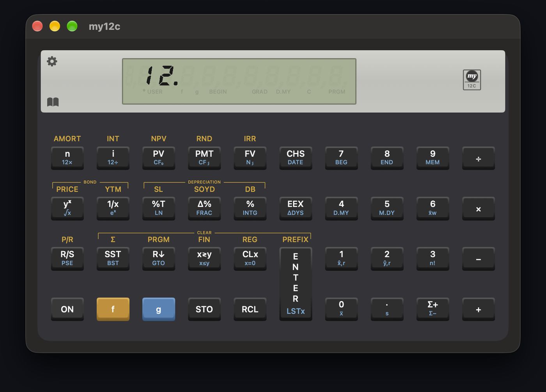Click the STO store key

[204, 309]
